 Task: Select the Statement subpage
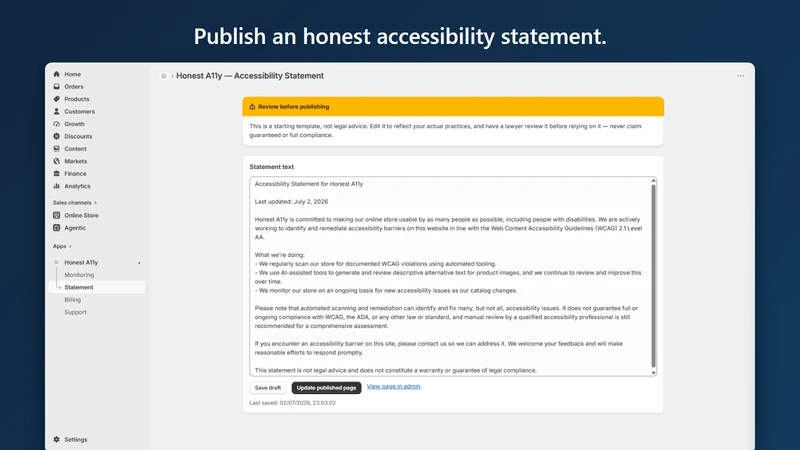point(97,287)
